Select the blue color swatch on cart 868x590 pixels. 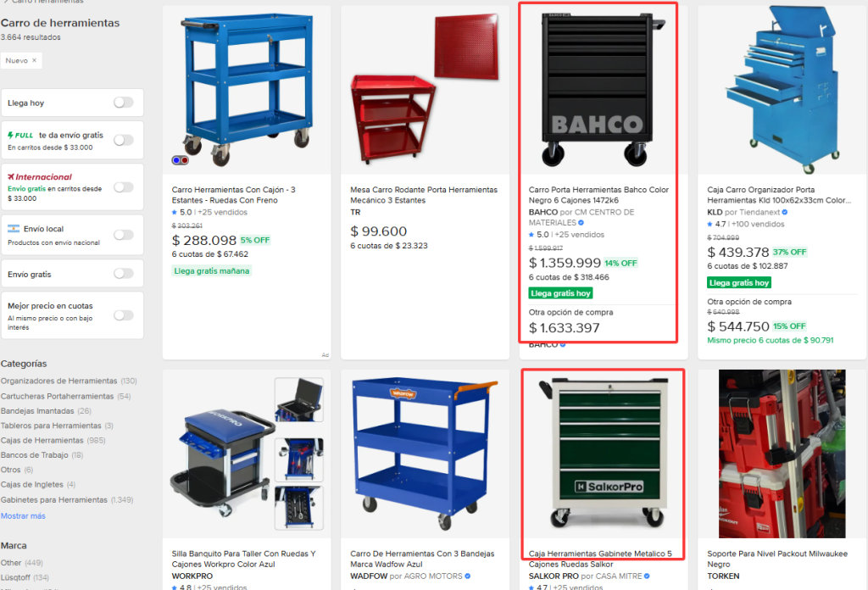click(x=176, y=160)
